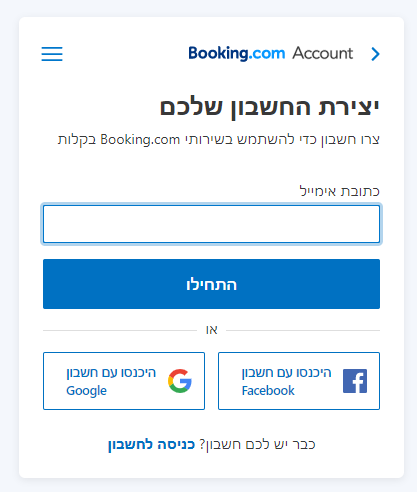The width and height of the screenshot is (417, 492).
Task: Click the Facebook 'f' logo icon
Action: point(355,381)
